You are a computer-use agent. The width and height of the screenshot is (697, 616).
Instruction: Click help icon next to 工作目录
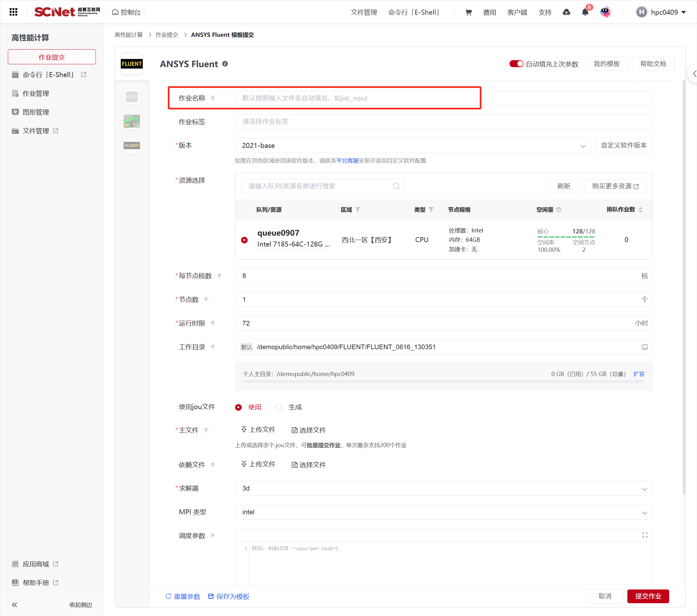tap(213, 347)
